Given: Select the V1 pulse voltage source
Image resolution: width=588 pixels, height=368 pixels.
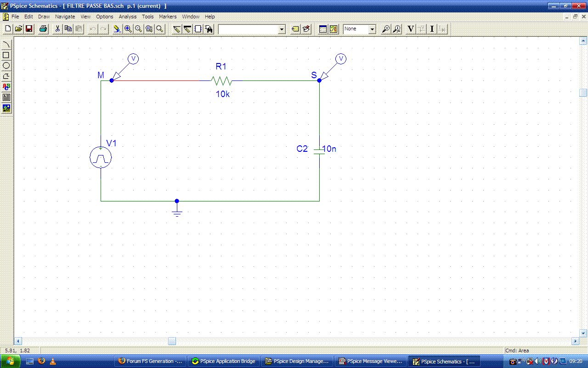Looking at the screenshot, I should 101,158.
